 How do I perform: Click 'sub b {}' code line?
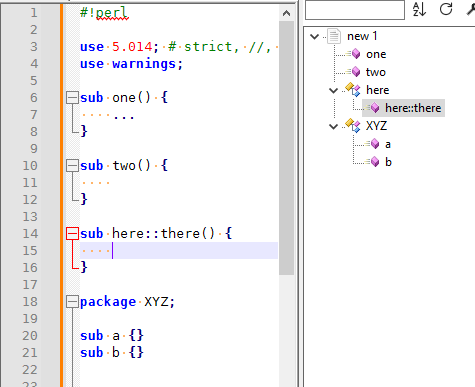[x=112, y=352]
